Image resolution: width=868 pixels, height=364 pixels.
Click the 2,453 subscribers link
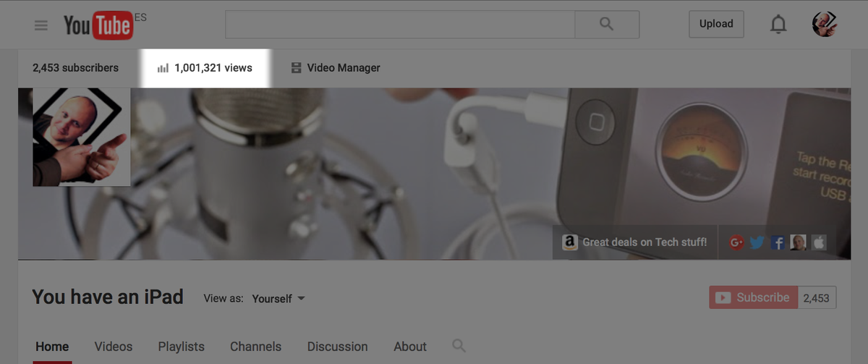click(75, 67)
